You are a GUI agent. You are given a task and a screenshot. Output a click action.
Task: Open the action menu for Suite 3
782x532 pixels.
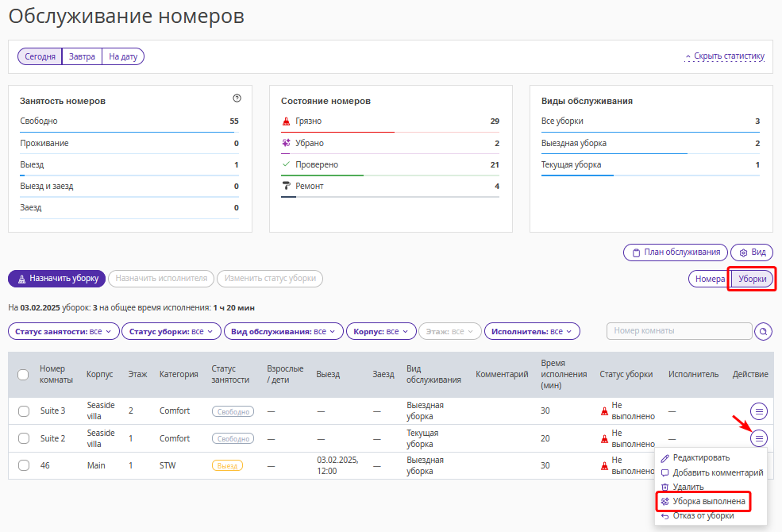(760, 411)
